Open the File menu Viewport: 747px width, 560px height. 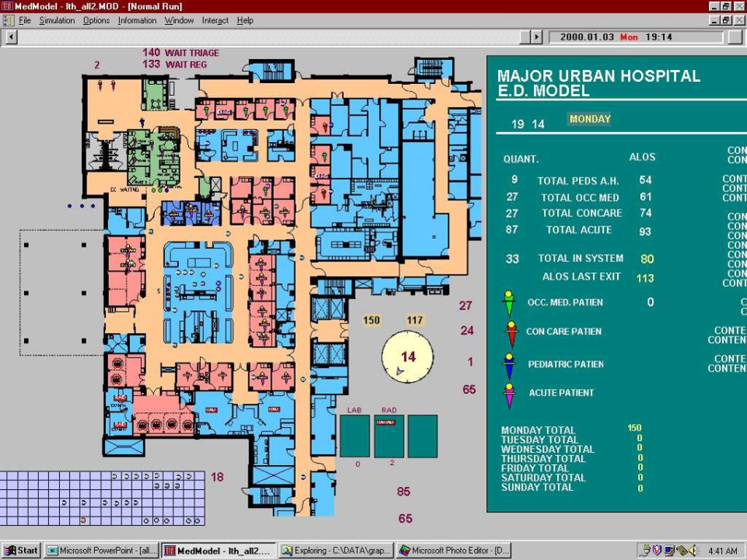pyautogui.click(x=25, y=20)
